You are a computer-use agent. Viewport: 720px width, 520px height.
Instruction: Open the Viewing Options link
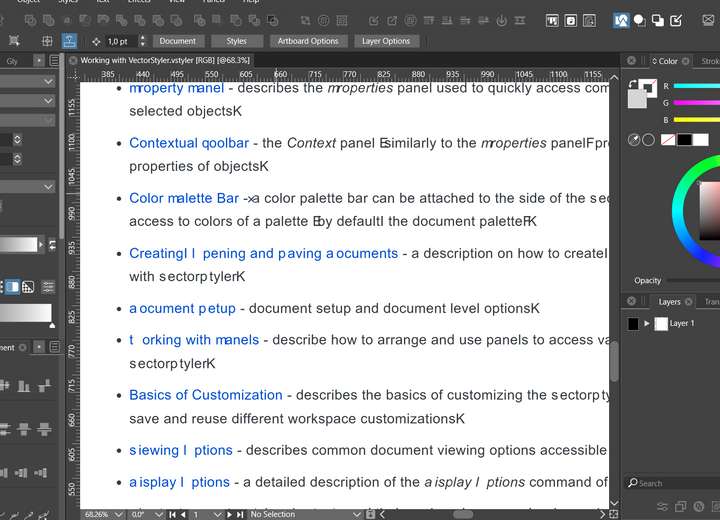(181, 450)
